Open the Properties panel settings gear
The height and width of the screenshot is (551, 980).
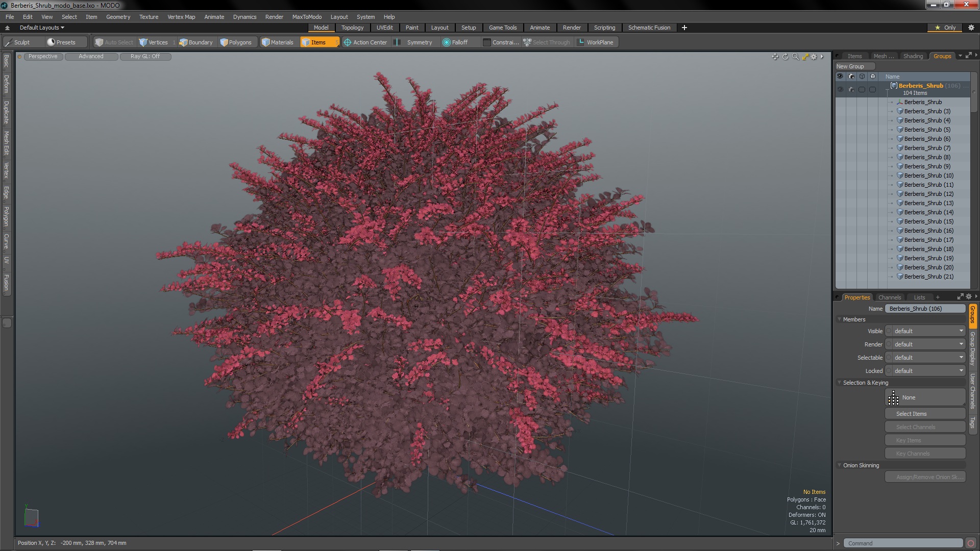click(968, 297)
